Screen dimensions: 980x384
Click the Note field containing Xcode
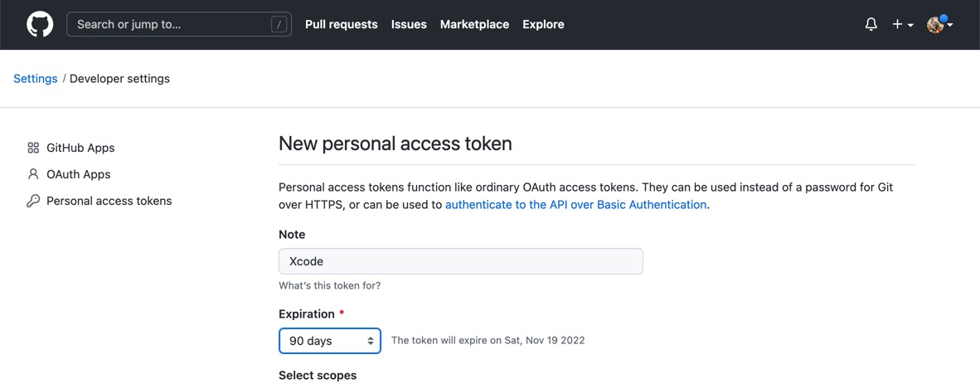click(x=461, y=261)
